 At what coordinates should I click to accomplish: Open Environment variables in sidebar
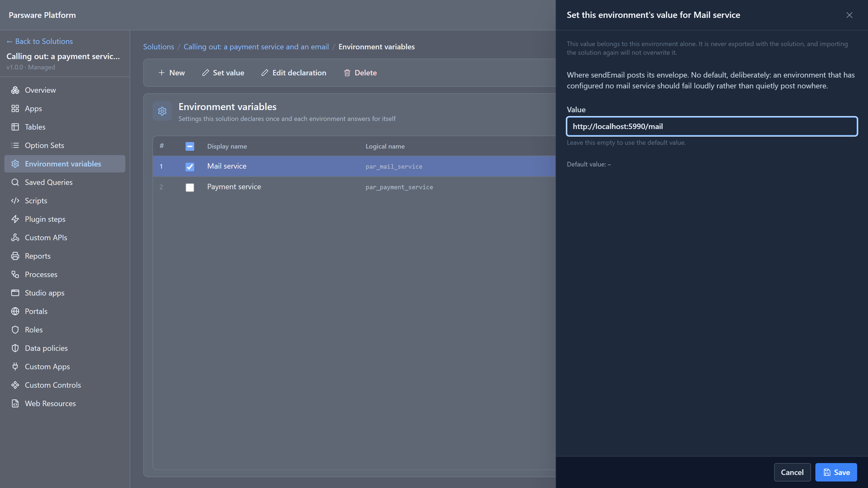click(x=65, y=164)
